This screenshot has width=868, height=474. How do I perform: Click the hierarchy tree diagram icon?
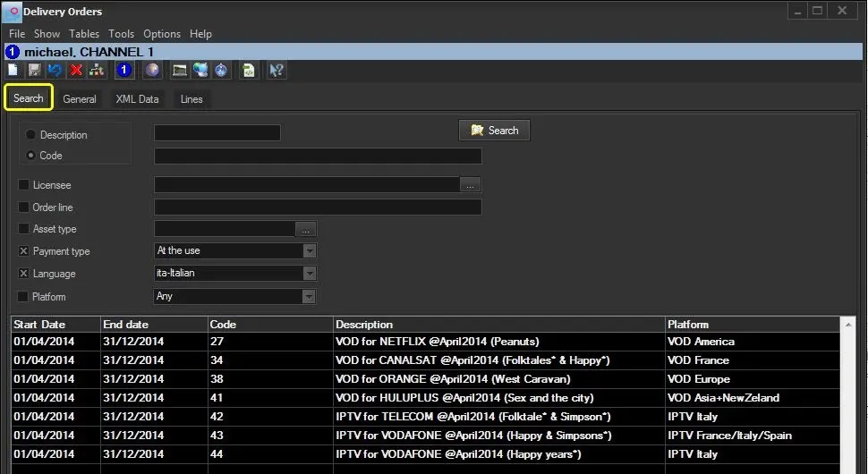tap(97, 70)
